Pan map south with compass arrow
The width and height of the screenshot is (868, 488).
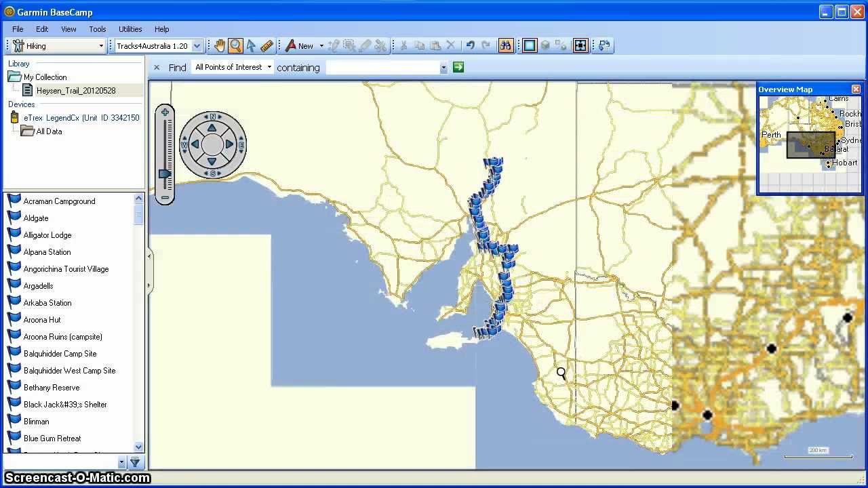(212, 161)
